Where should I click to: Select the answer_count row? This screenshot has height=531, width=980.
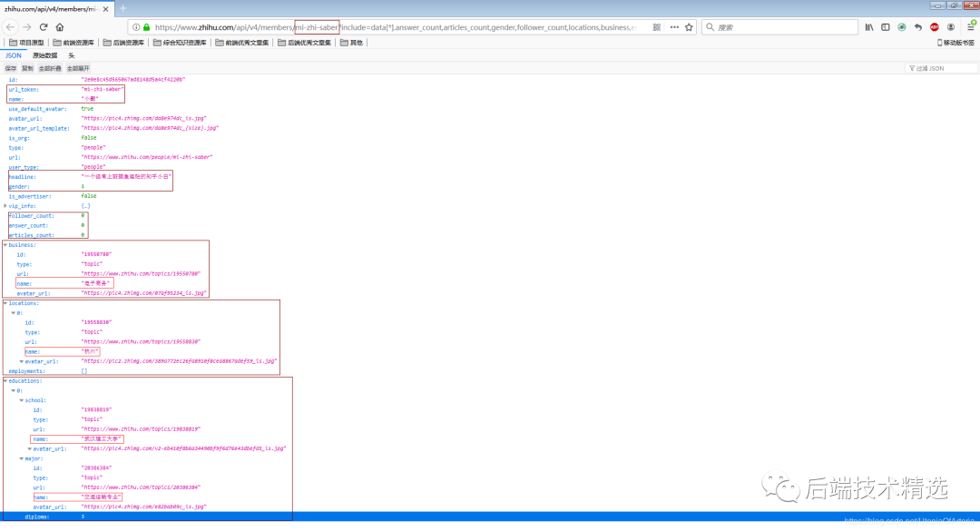490,225
